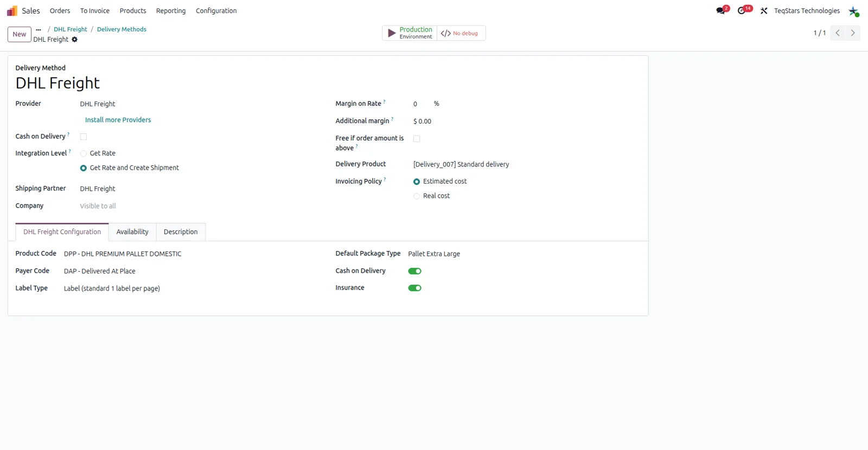Expand the breadcrumb ellipsis
Screen dimensions: 868x450
click(x=39, y=30)
